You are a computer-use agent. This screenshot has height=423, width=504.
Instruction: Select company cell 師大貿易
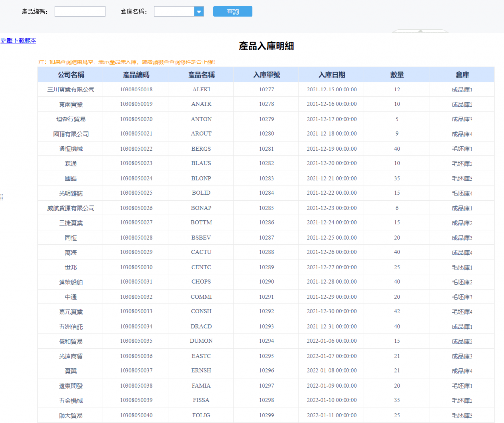click(x=71, y=415)
